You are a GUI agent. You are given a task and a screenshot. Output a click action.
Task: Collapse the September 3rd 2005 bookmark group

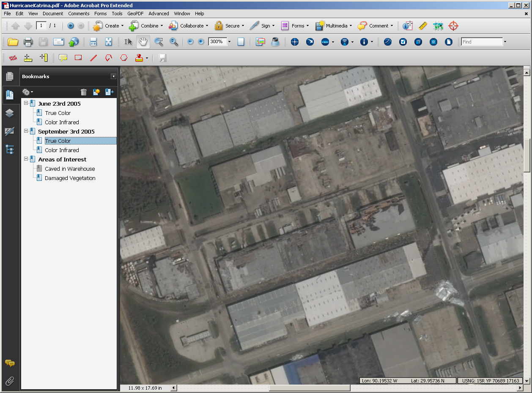(x=26, y=131)
